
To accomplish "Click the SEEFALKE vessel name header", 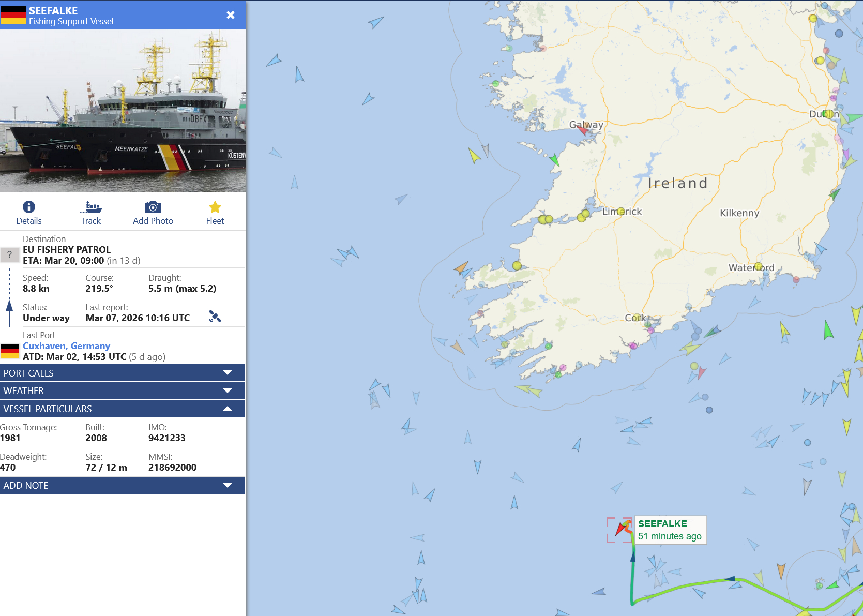I will click(x=53, y=10).
